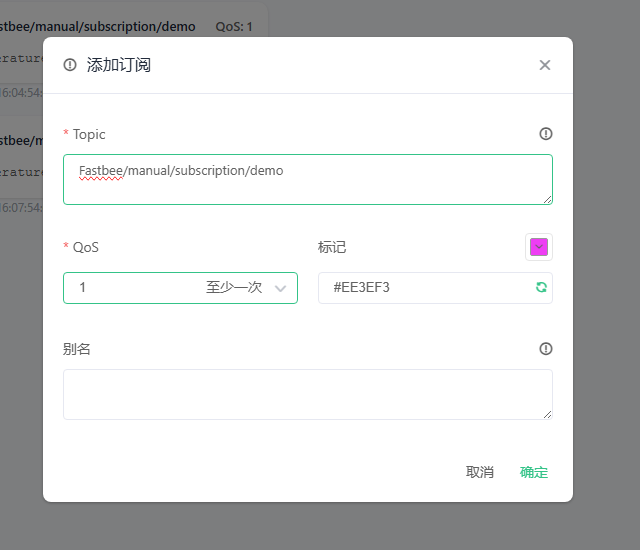Select background subscription stbee/manual/subscription/demo
The image size is (640, 550).
tap(98, 27)
